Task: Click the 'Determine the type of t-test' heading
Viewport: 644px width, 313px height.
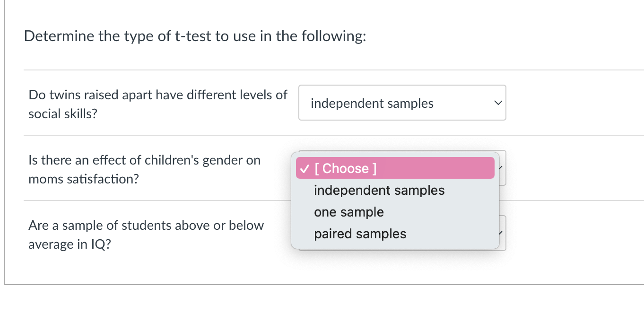Action: click(x=195, y=36)
